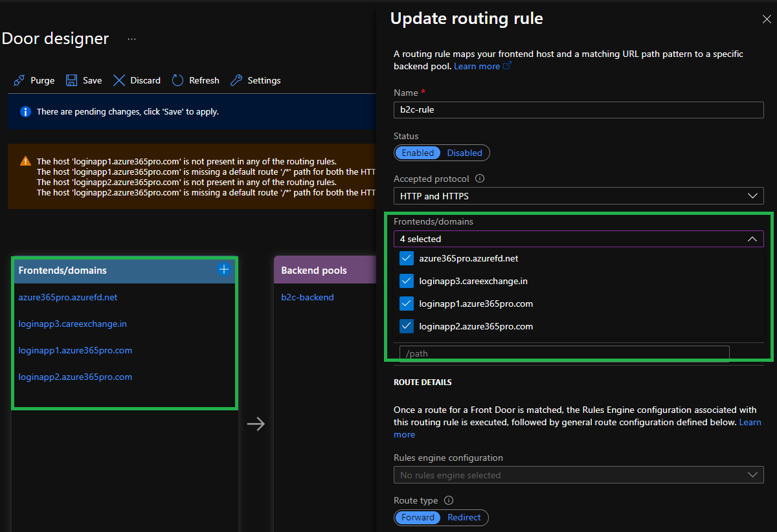Click the blue info icon on pending changes banner
The height and width of the screenshot is (532, 777).
point(25,111)
